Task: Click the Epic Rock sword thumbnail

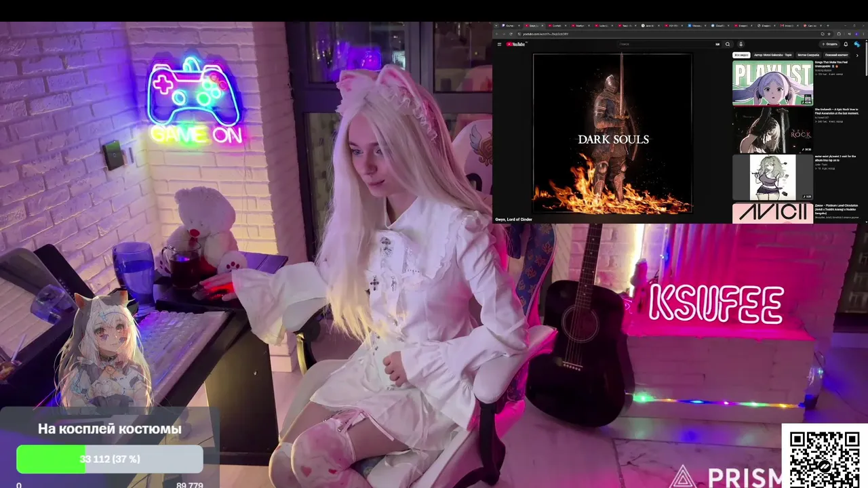Action: point(772,130)
